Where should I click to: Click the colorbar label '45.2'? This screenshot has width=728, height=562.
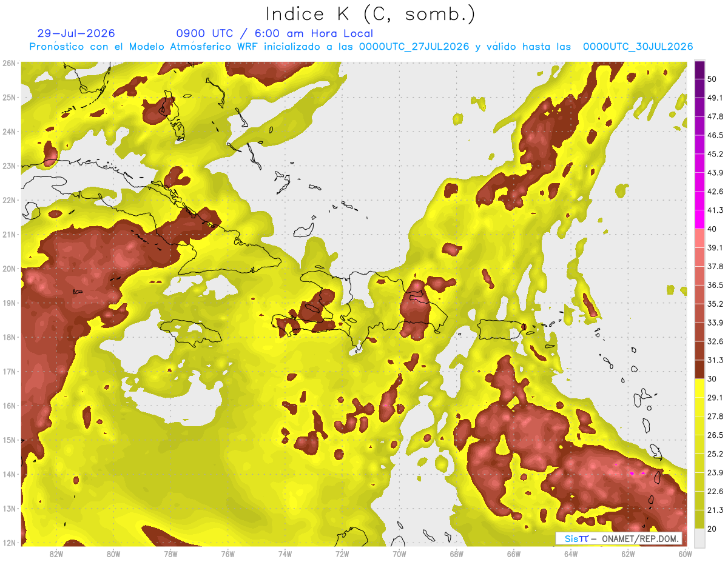pyautogui.click(x=715, y=154)
